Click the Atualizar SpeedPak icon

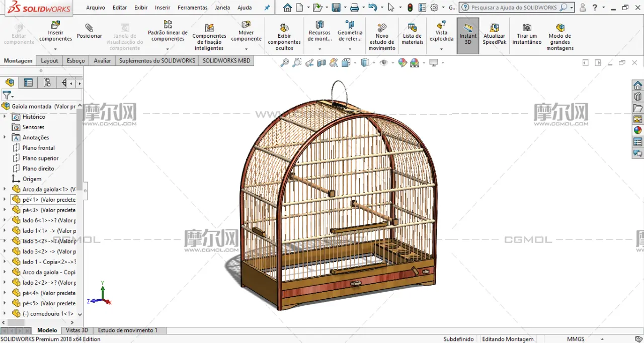pyautogui.click(x=494, y=34)
